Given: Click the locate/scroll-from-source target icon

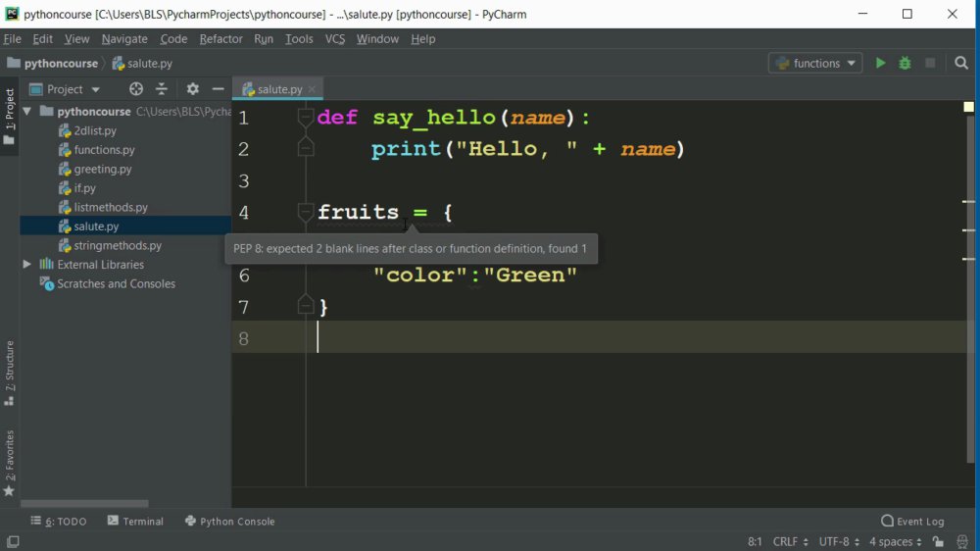Looking at the screenshot, I should coord(135,89).
